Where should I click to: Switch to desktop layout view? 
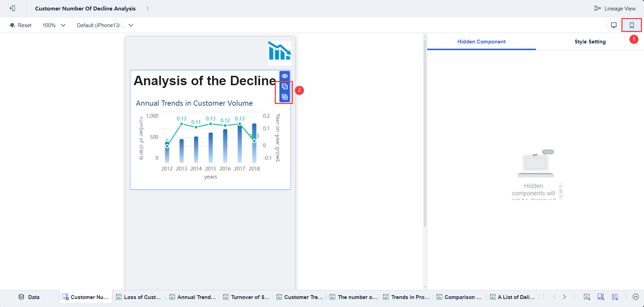click(614, 25)
